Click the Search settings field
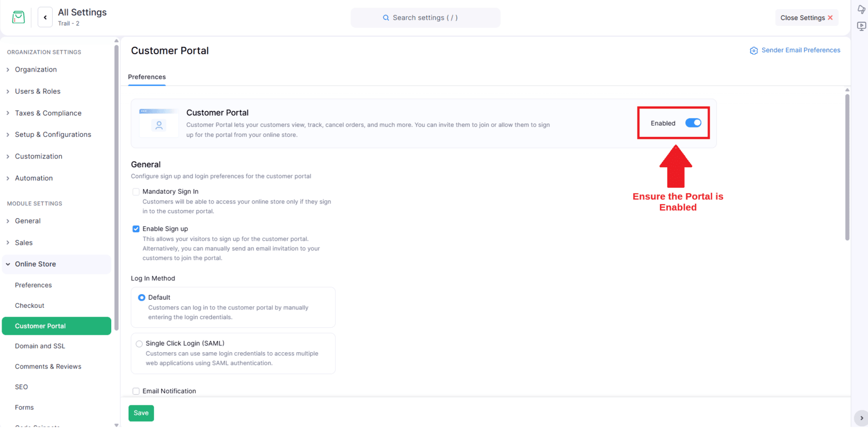 pos(425,18)
